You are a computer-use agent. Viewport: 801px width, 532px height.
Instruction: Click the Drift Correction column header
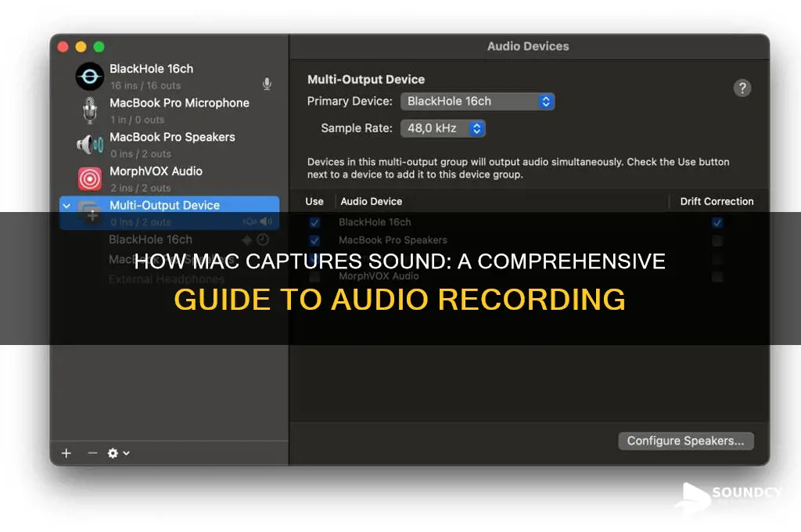717,201
